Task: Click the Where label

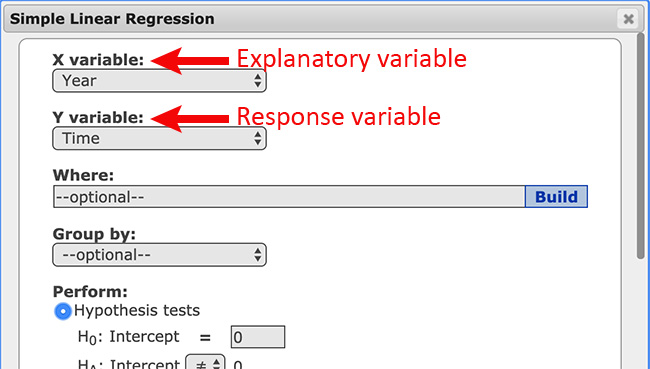Action: coord(83,175)
